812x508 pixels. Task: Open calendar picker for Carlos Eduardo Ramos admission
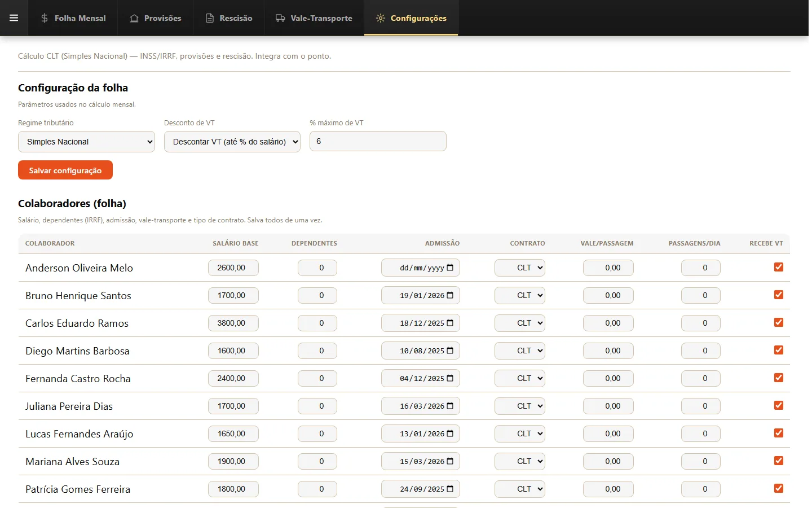click(x=450, y=323)
